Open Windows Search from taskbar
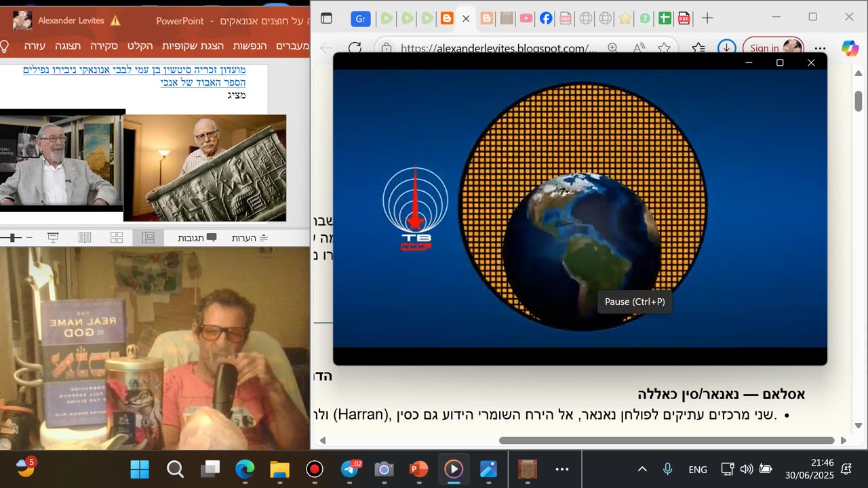 pos(175,469)
